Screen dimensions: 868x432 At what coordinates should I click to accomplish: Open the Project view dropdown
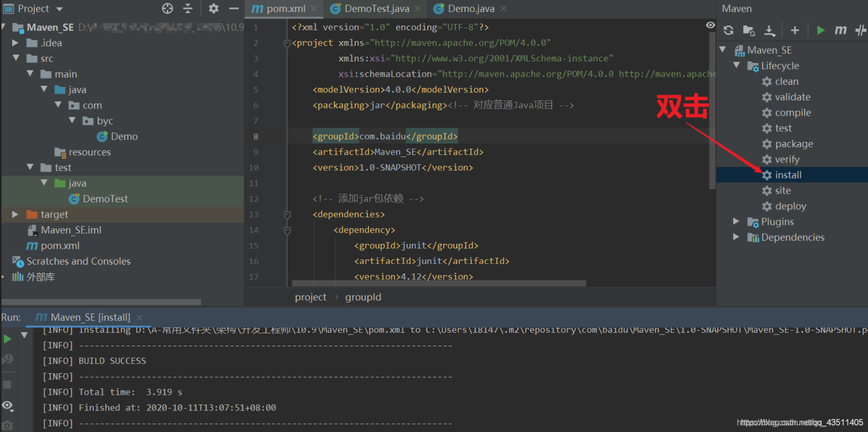click(60, 9)
